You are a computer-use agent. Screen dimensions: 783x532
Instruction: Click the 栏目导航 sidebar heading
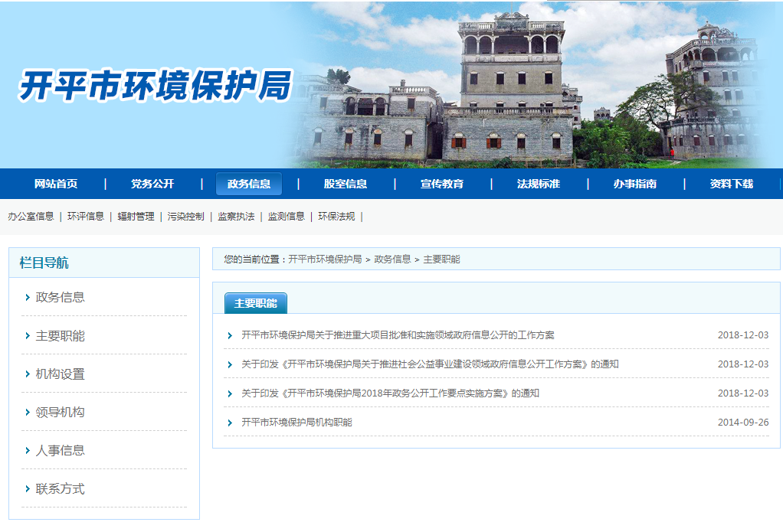coord(44,263)
